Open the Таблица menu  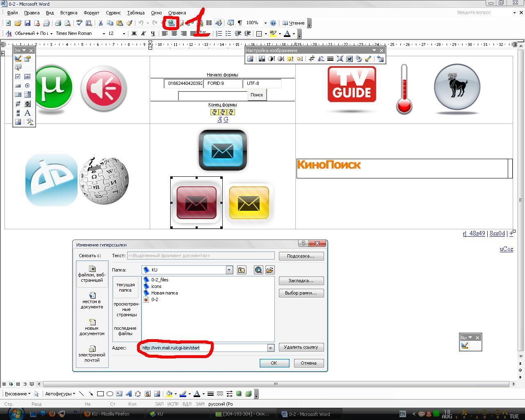pyautogui.click(x=136, y=13)
